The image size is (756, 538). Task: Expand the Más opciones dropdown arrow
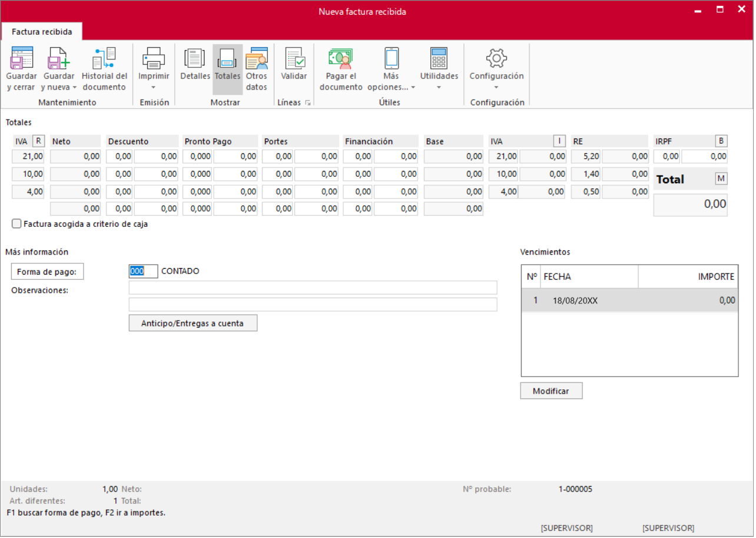(413, 88)
